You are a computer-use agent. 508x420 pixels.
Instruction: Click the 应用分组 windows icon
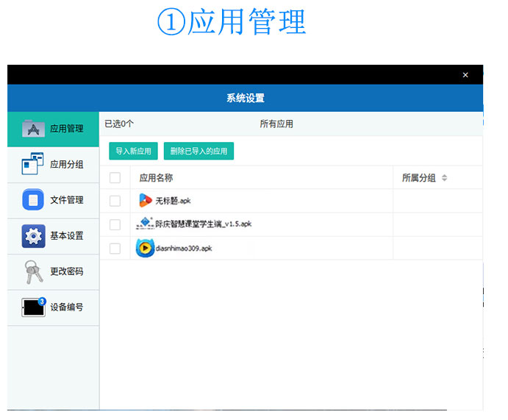pos(32,163)
